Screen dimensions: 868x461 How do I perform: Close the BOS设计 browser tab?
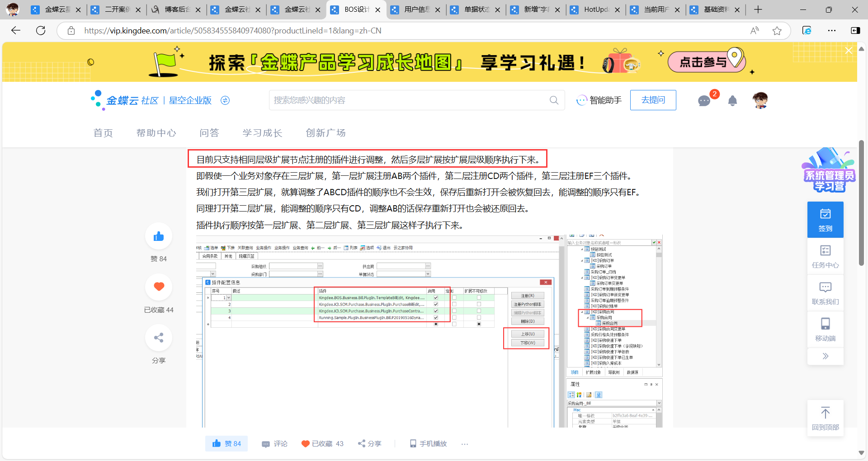click(378, 9)
